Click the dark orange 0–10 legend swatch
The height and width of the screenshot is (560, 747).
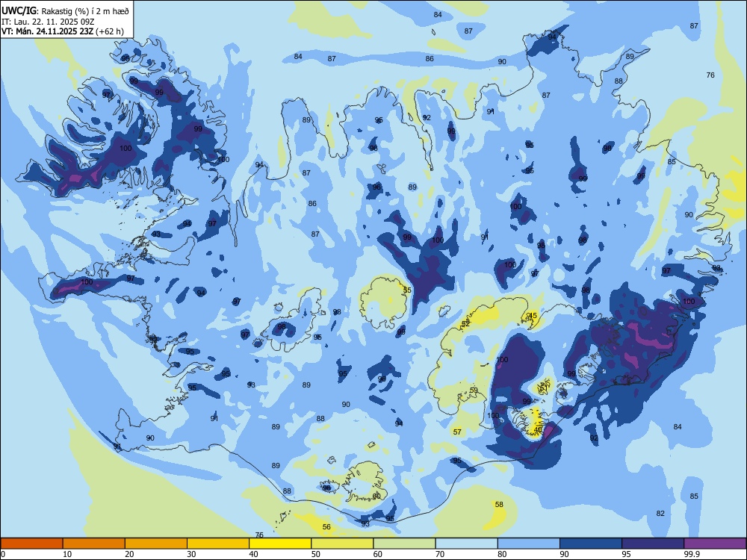tap(31, 544)
